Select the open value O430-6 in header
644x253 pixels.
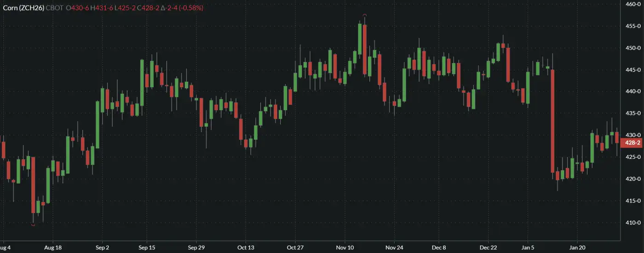coord(77,8)
